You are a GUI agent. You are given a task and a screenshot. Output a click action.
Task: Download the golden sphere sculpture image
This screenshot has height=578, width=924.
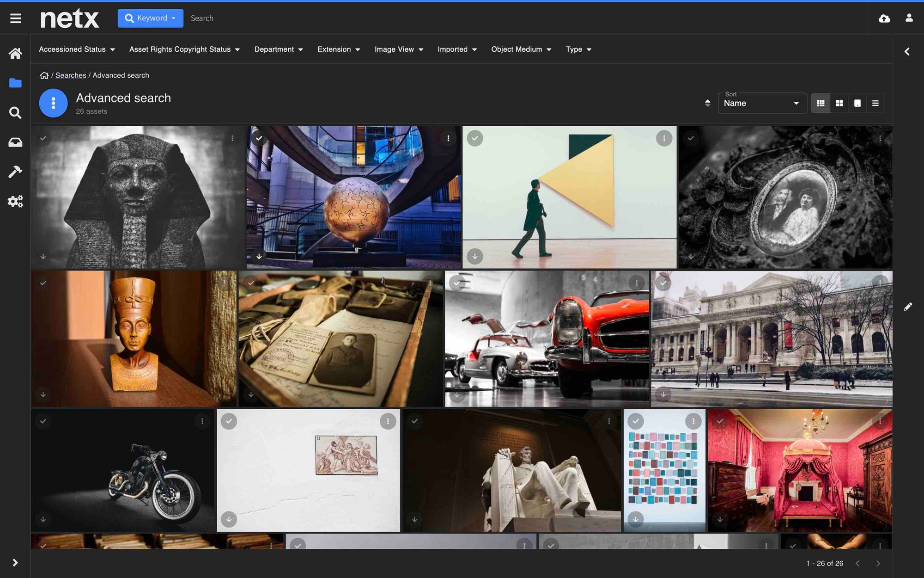[259, 256]
